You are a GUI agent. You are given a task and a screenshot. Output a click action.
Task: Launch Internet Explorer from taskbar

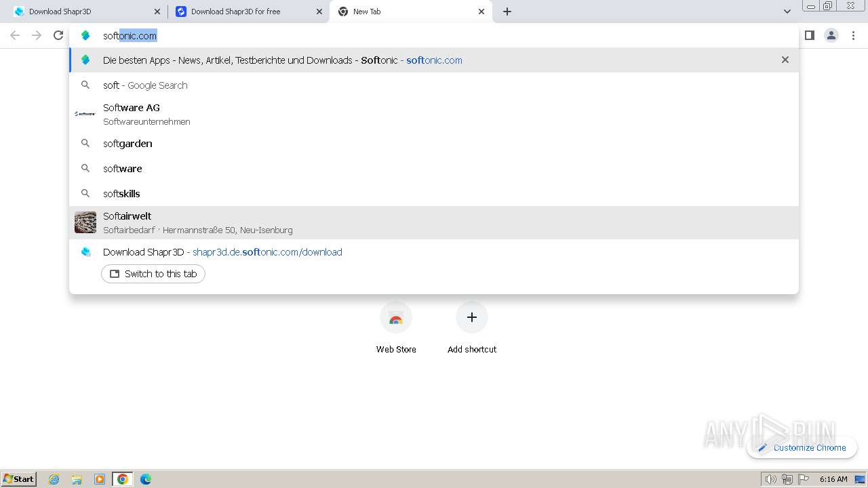54,479
